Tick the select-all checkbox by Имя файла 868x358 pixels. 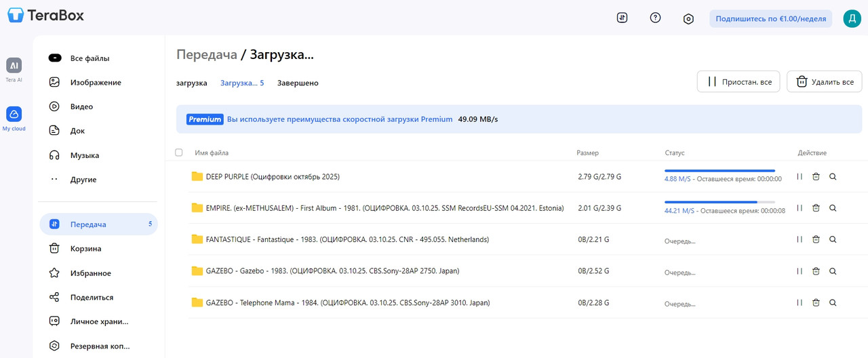click(179, 153)
